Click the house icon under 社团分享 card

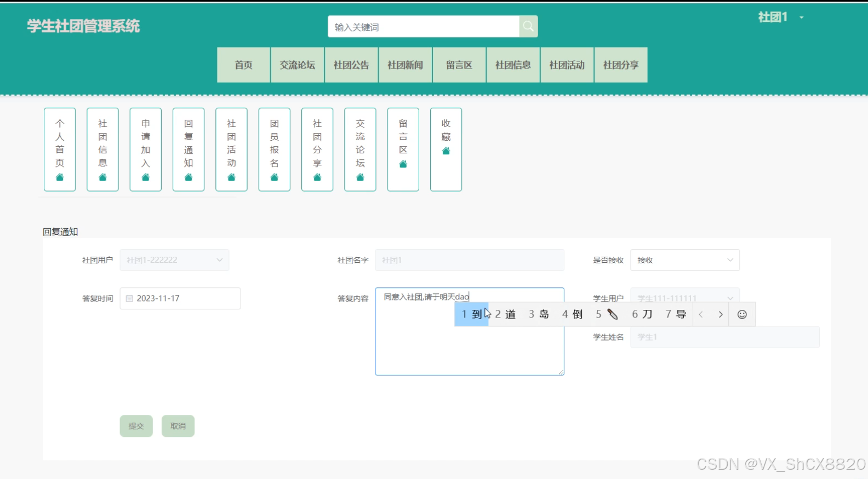(x=317, y=177)
